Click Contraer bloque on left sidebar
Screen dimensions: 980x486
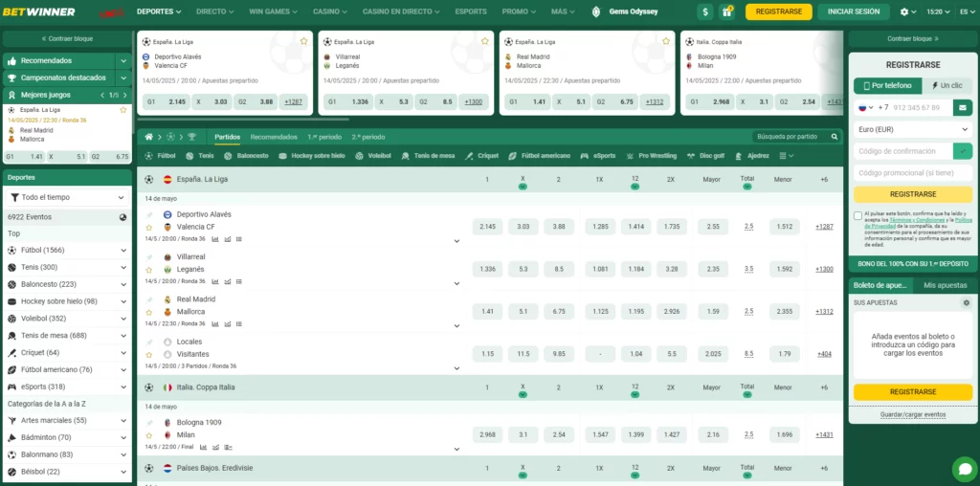click(x=67, y=38)
